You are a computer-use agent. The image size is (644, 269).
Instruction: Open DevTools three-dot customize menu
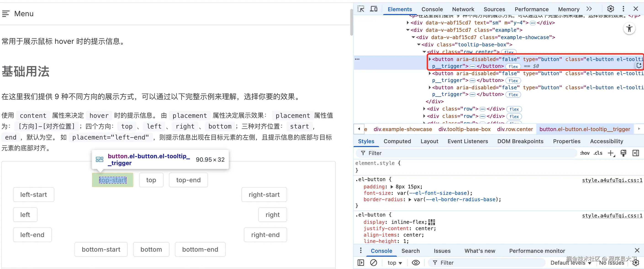(x=623, y=9)
